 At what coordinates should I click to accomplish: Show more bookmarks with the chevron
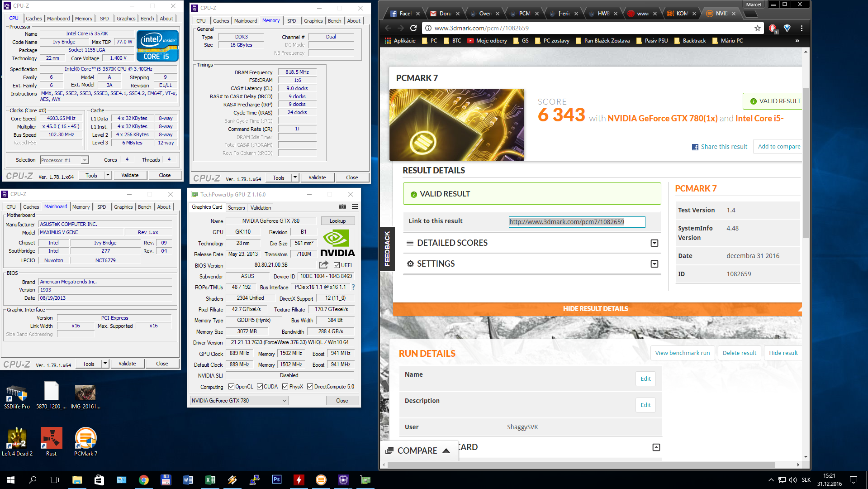pyautogui.click(x=797, y=41)
